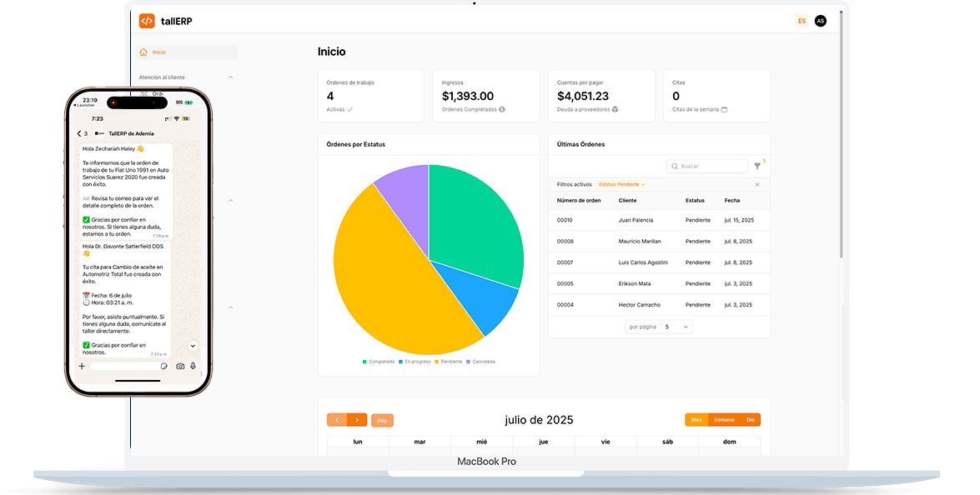The image size is (980, 495).
Task: Toggle the Cancelada legend entry
Action: (x=480, y=362)
